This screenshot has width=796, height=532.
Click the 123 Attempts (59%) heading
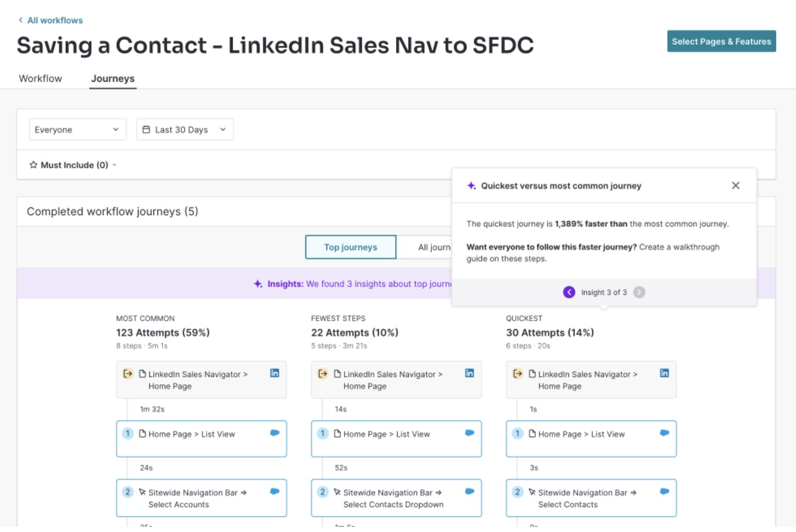(x=163, y=332)
